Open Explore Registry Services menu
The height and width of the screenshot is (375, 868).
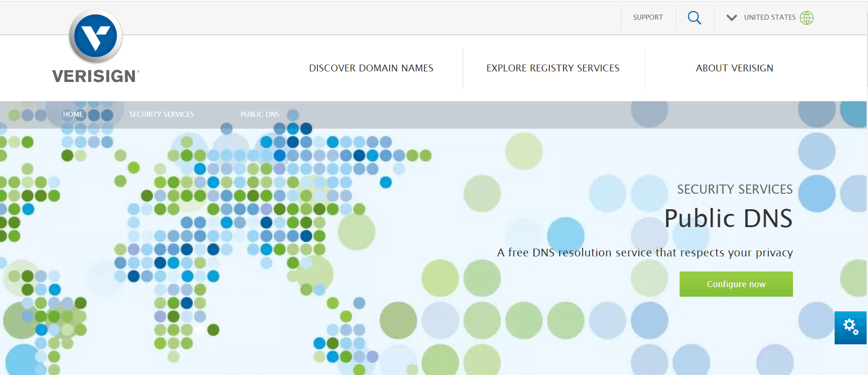pos(553,68)
